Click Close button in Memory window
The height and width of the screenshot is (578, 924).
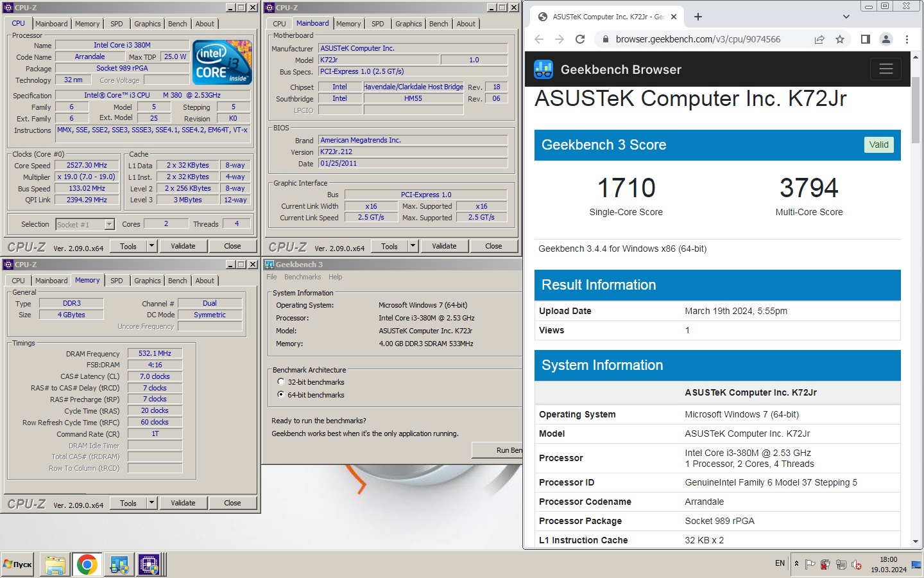click(232, 503)
